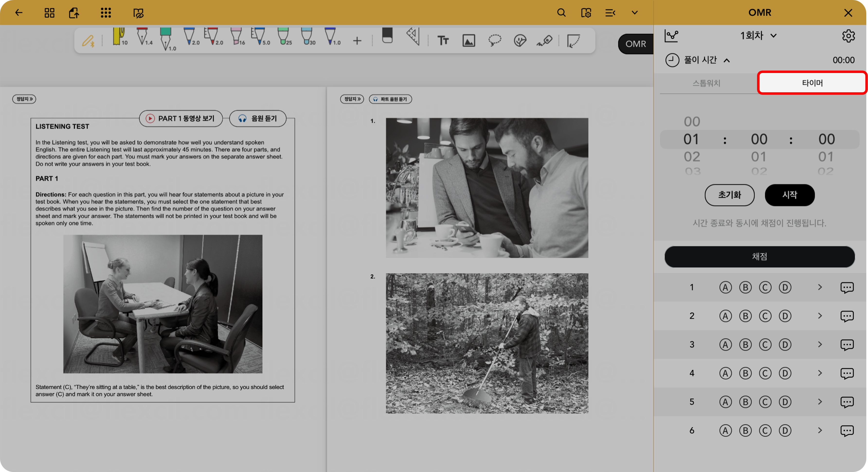Viewport: 868px width, 472px height.
Task: Mark answer A for question 3
Action: (x=725, y=344)
